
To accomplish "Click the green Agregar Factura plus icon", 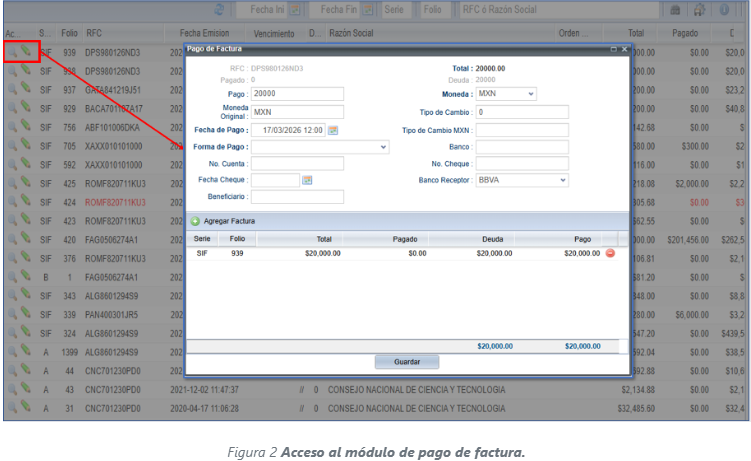I will [x=195, y=219].
